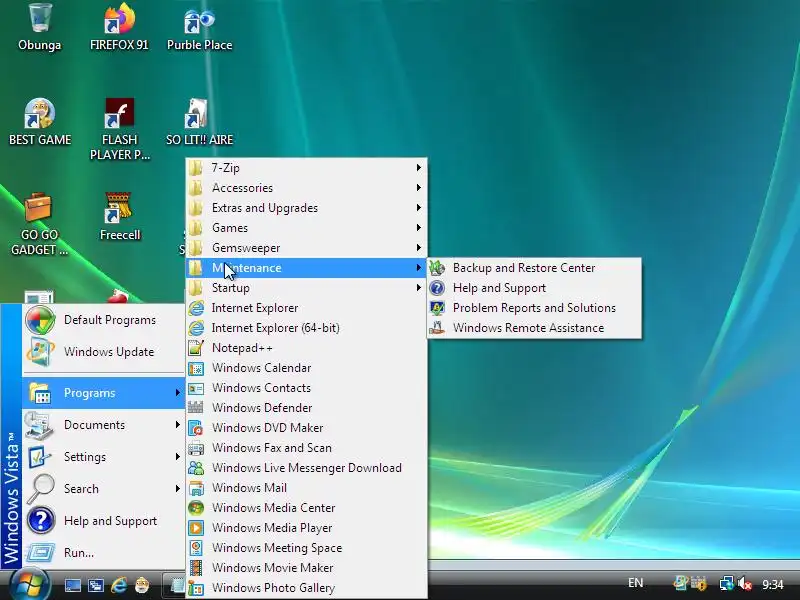Image resolution: width=800 pixels, height=600 pixels.
Task: Click the Show Desktop quick launch icon
Action: (72, 585)
